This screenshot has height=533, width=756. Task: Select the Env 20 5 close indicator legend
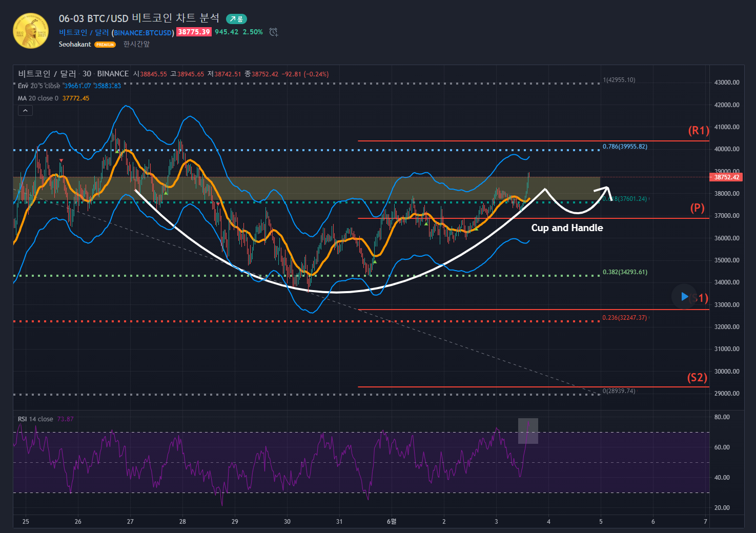click(x=39, y=86)
